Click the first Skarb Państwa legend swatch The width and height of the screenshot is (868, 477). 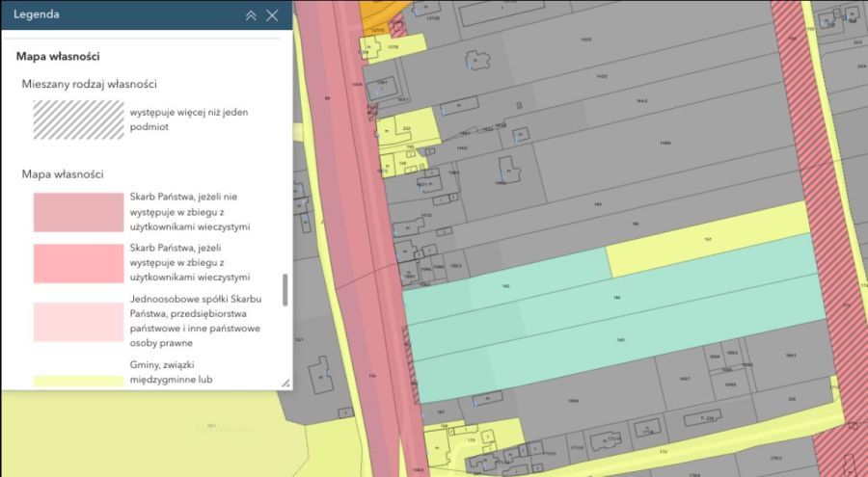(x=78, y=213)
